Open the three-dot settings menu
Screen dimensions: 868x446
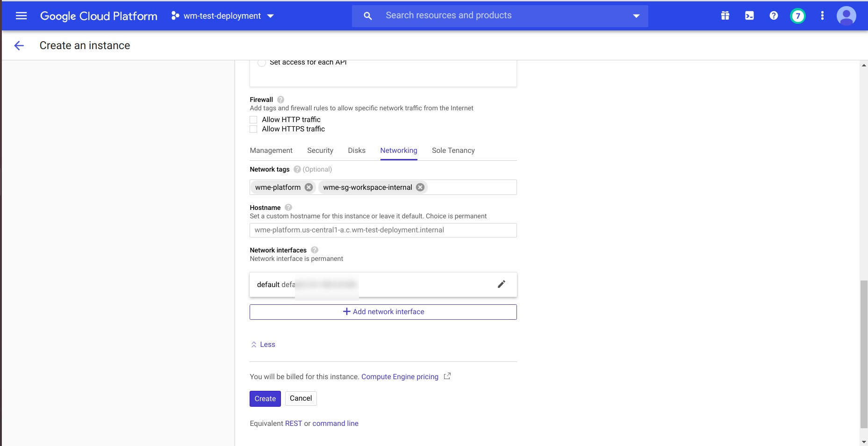(x=822, y=16)
